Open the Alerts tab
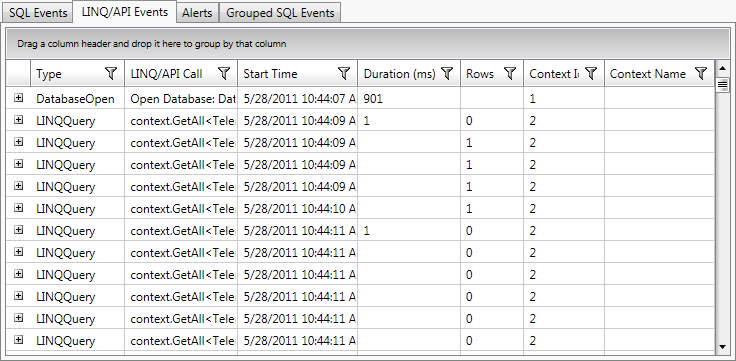Image resolution: width=736 pixels, height=361 pixels. point(197,13)
